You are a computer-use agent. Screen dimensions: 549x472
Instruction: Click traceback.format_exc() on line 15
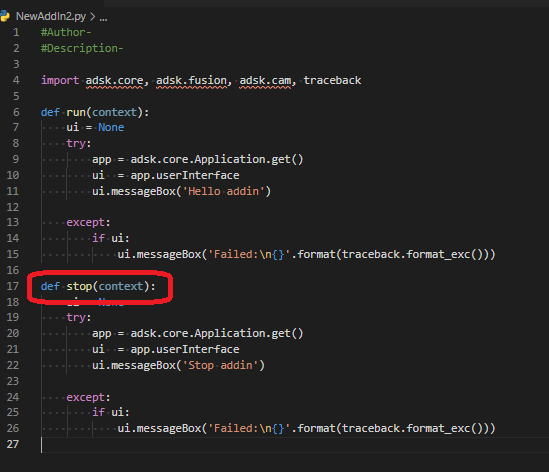[415, 254]
